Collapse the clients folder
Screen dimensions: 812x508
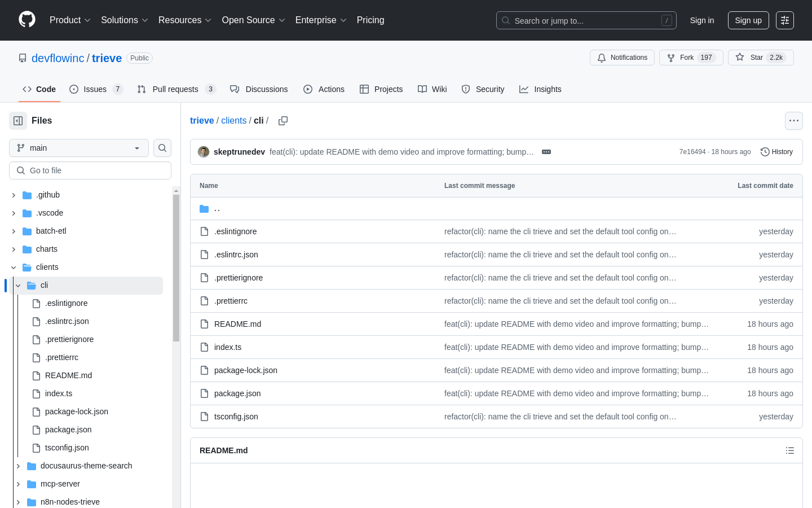click(14, 268)
